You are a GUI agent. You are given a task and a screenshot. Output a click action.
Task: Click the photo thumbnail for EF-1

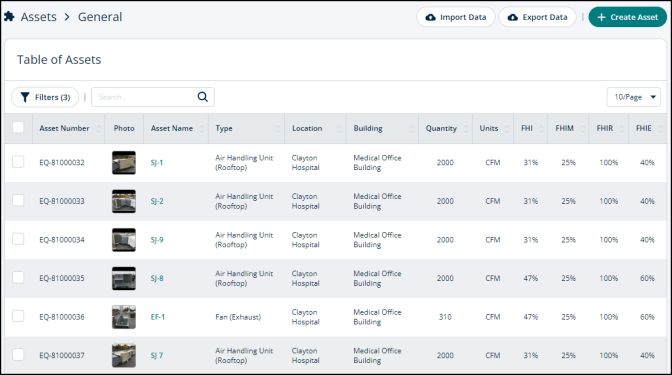tap(124, 317)
